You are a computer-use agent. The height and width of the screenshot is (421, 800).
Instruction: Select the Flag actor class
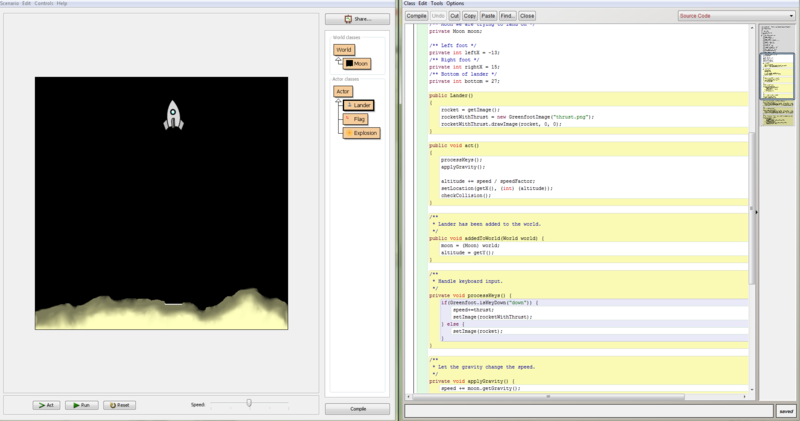tap(354, 119)
